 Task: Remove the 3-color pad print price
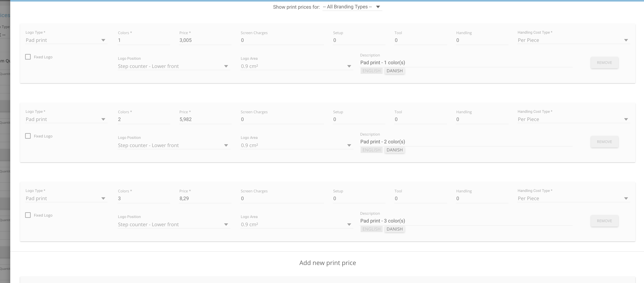[x=604, y=221]
